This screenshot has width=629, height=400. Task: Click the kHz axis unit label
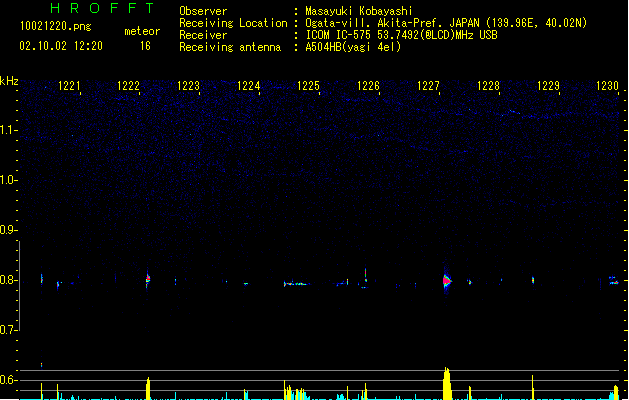(9, 81)
